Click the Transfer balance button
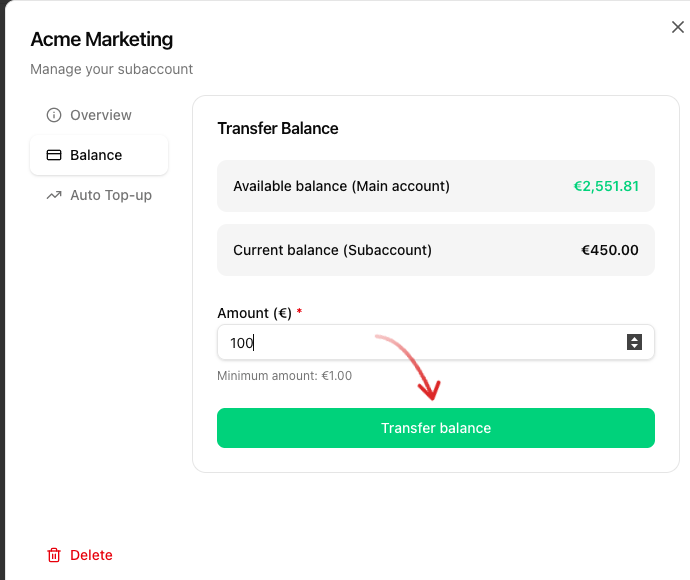This screenshot has width=690, height=580. click(x=436, y=428)
